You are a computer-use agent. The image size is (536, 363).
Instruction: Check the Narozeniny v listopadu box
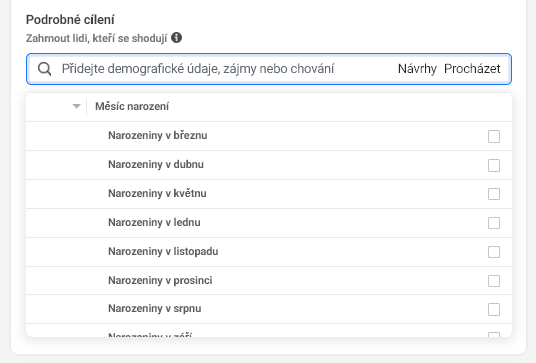click(494, 252)
